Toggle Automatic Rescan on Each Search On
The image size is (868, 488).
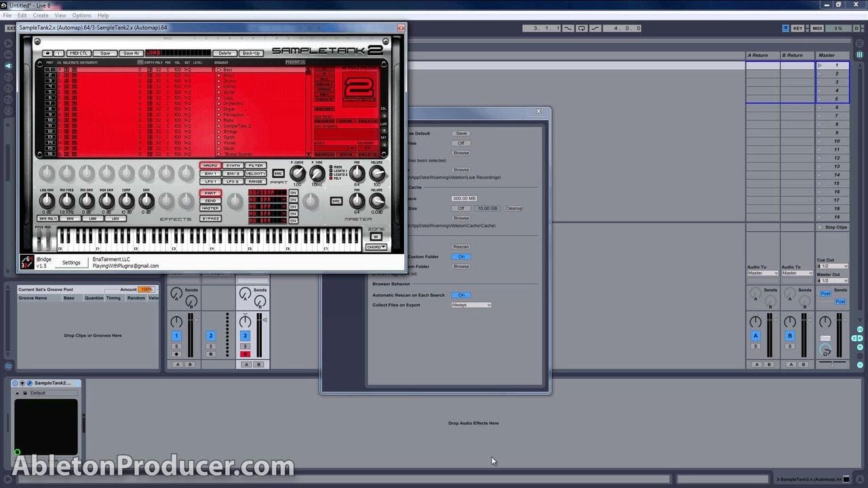click(461, 295)
